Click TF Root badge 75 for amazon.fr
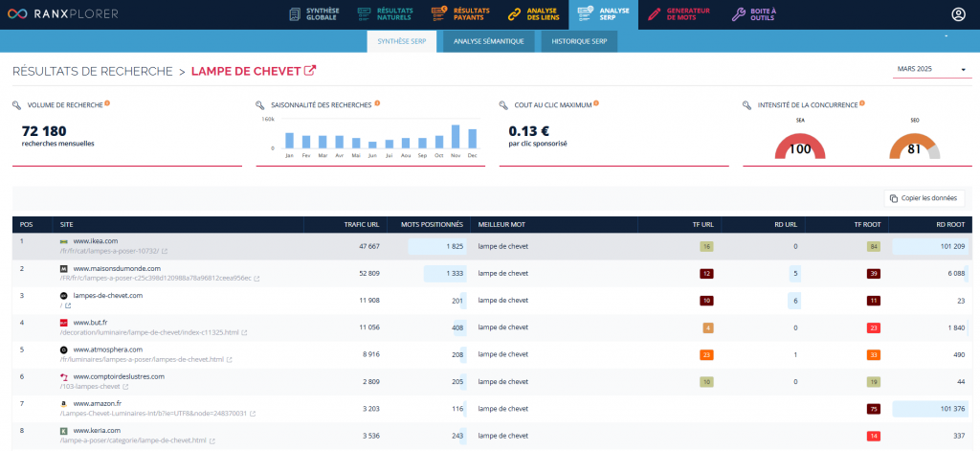 pyautogui.click(x=873, y=409)
